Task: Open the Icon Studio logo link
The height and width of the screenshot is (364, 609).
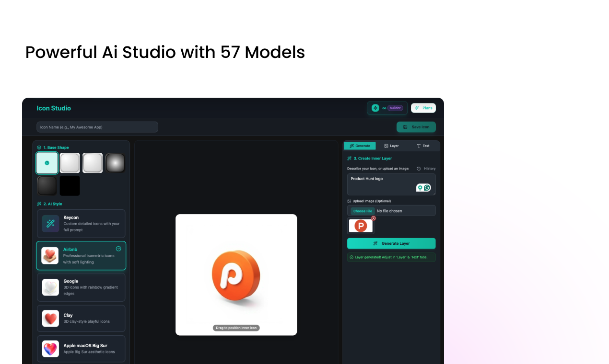Action: click(x=54, y=108)
